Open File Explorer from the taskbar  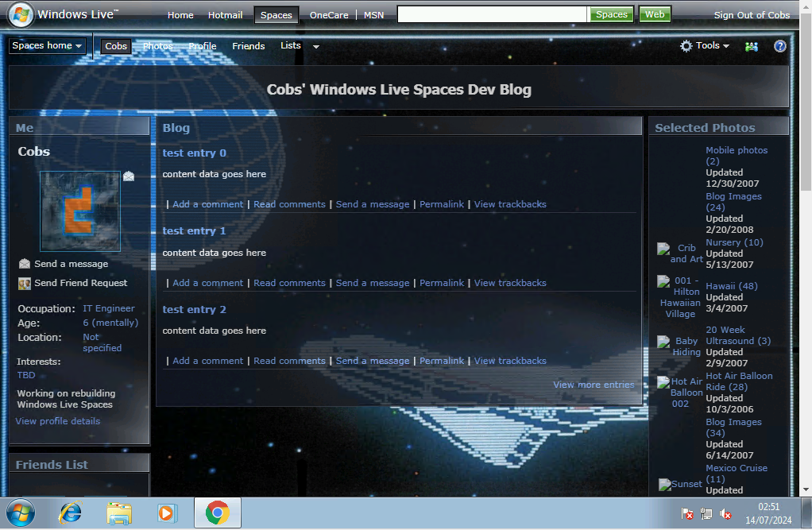(x=118, y=513)
